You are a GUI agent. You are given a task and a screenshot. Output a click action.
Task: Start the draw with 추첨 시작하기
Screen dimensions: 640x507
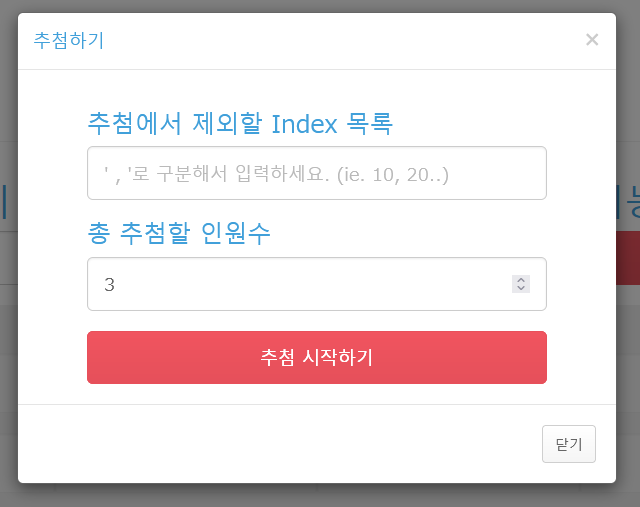(x=317, y=357)
